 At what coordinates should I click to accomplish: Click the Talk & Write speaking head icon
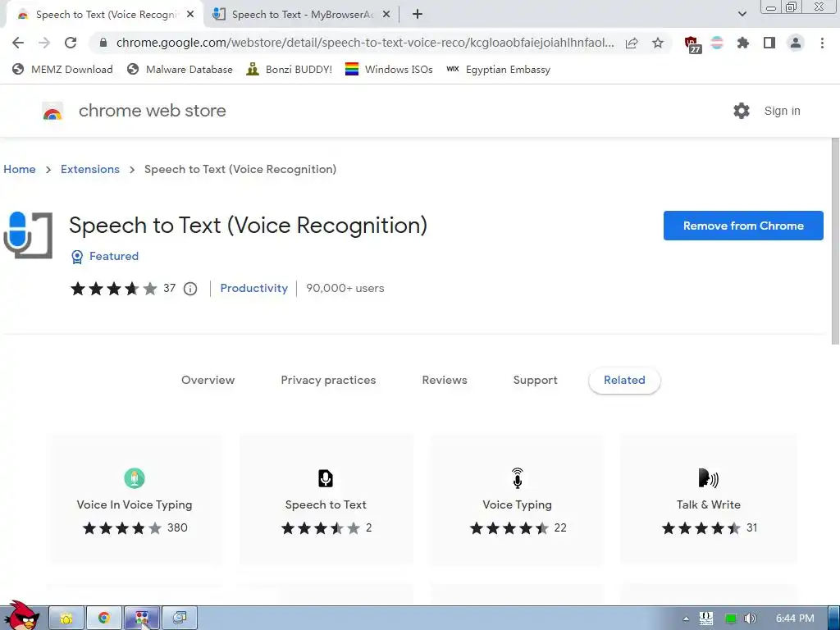pos(708,478)
